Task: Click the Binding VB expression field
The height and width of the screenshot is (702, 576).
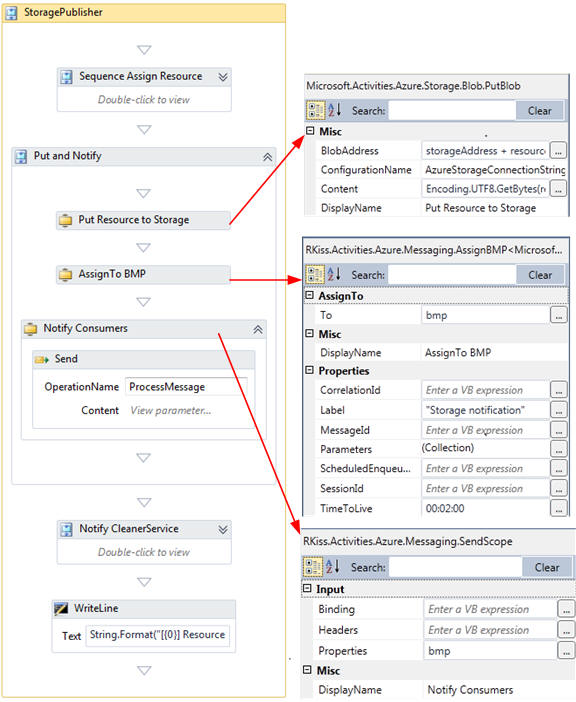Action: (490, 609)
